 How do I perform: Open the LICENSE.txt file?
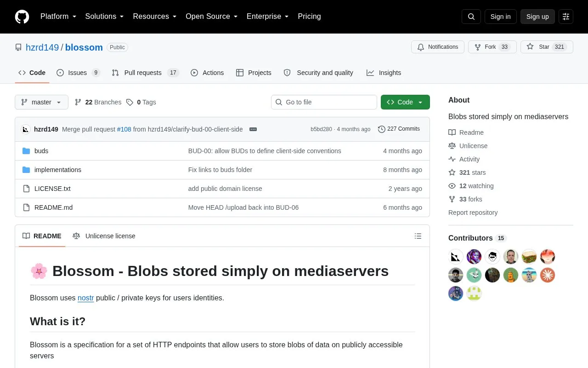click(52, 189)
